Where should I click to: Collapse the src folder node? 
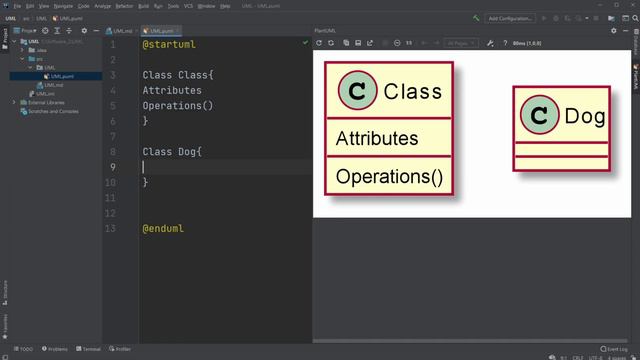[x=22, y=59]
